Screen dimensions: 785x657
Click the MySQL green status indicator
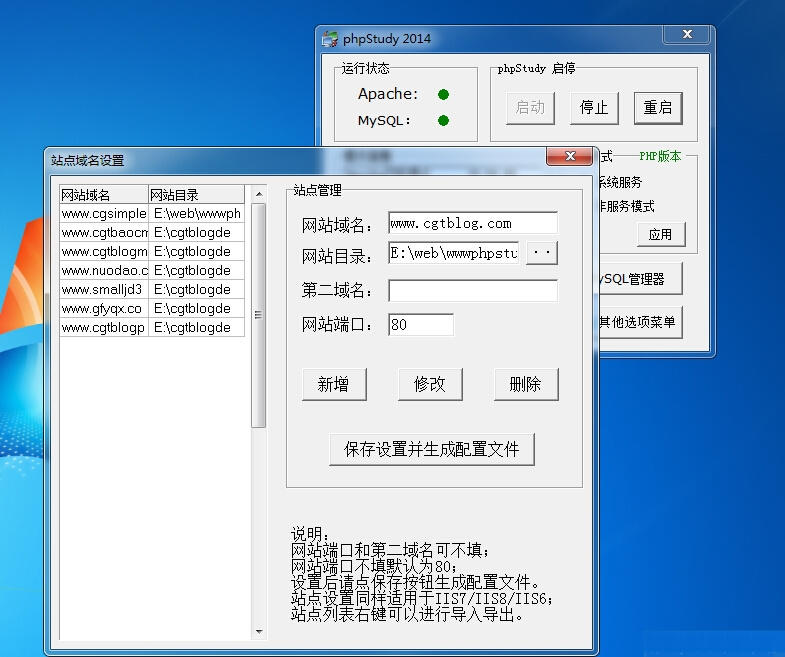click(x=443, y=121)
